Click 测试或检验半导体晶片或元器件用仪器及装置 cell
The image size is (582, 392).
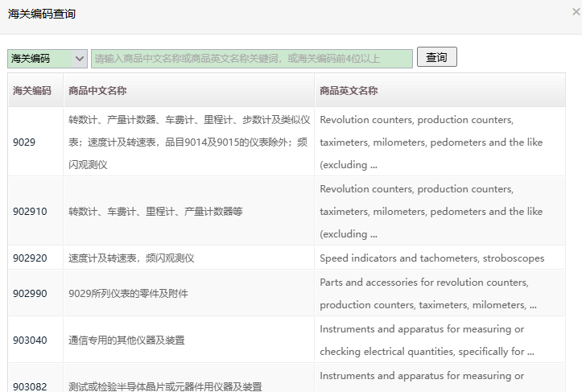click(x=165, y=386)
